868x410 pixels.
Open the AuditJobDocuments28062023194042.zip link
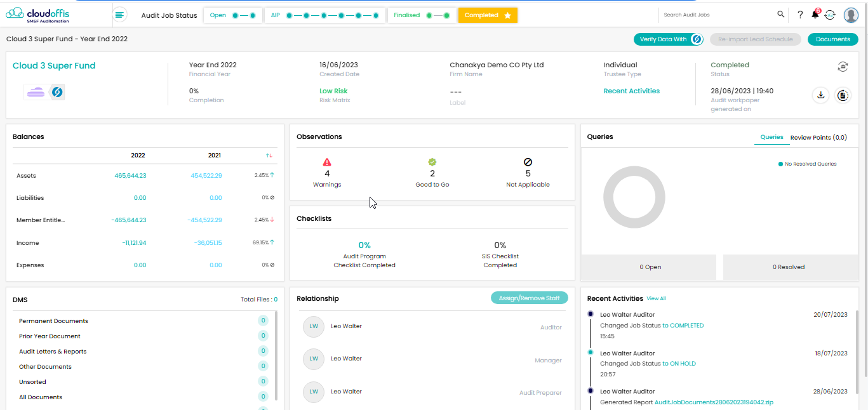click(x=714, y=402)
